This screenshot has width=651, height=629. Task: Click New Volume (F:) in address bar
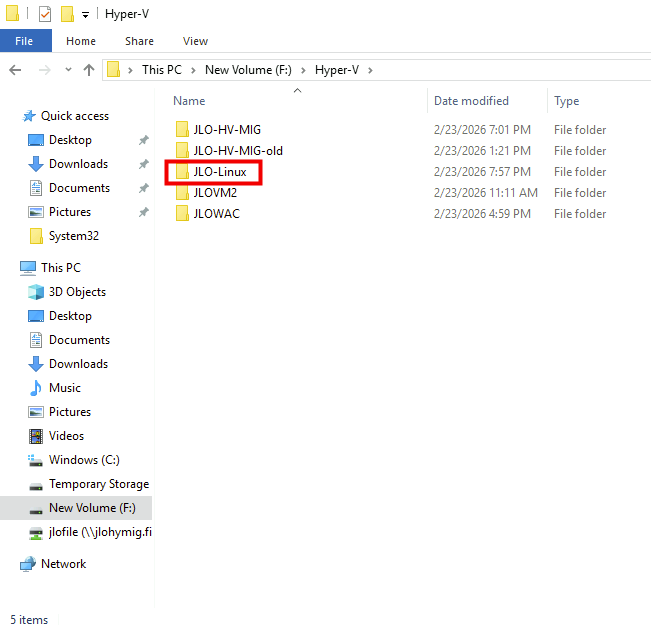[249, 70]
